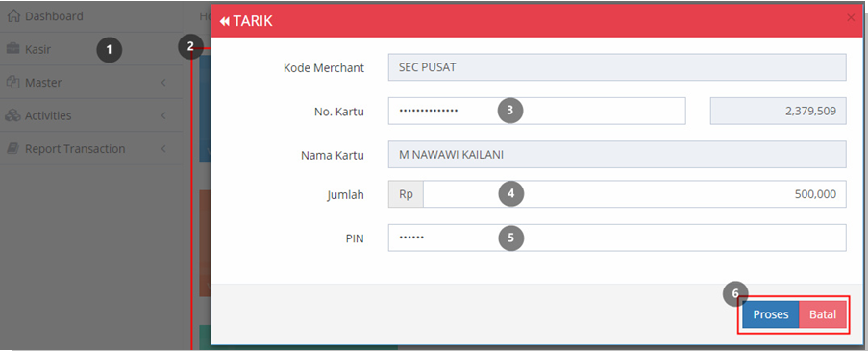Click the Nama Kartu field
This screenshot has width=868, height=351.
point(617,155)
